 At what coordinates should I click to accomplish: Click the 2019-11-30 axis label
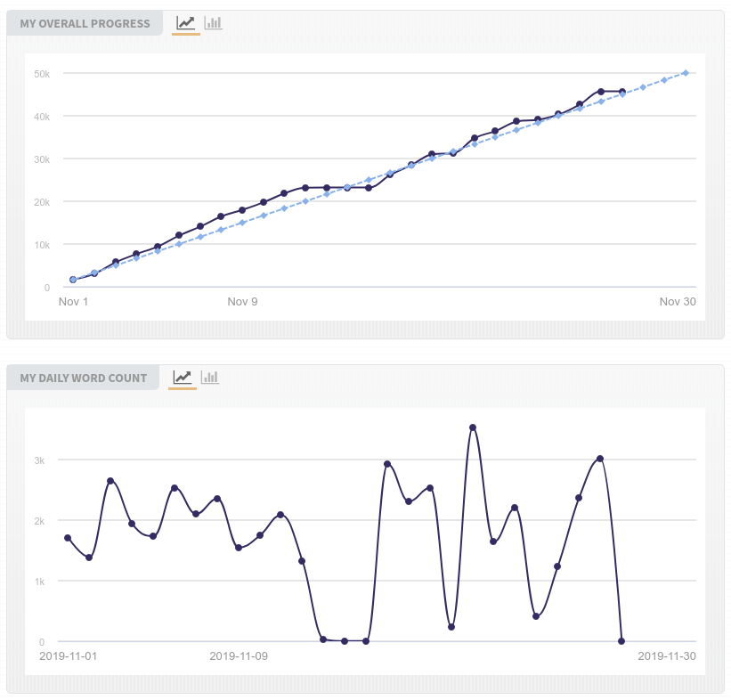coord(666,656)
